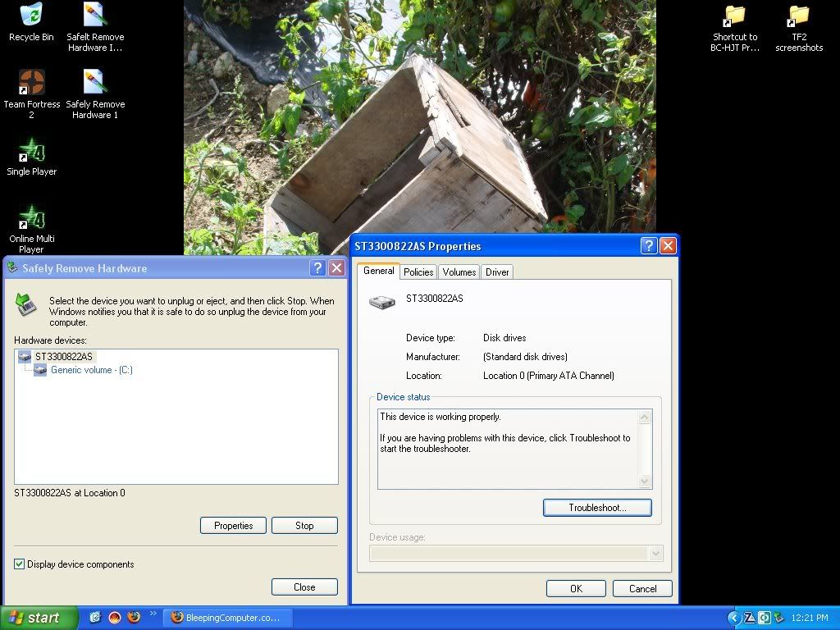Toggle the Display device components checkbox
The image size is (840, 630).
[x=20, y=564]
